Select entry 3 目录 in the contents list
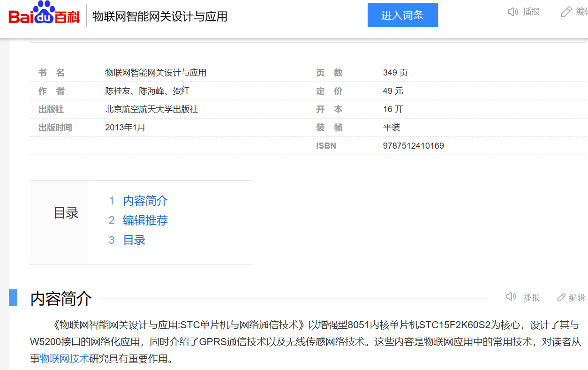The width and height of the screenshot is (588, 370). [x=134, y=240]
